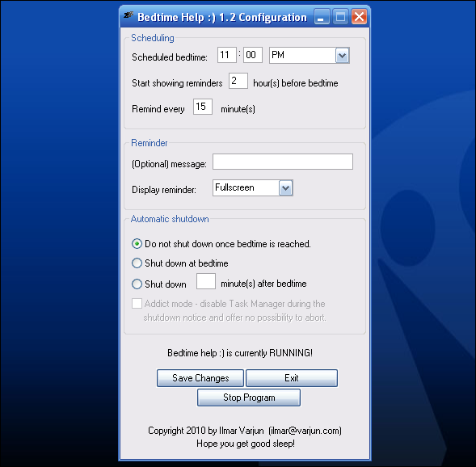The image size is (476, 467).
Task: Click the 'Reminder' group heading
Action: [149, 143]
